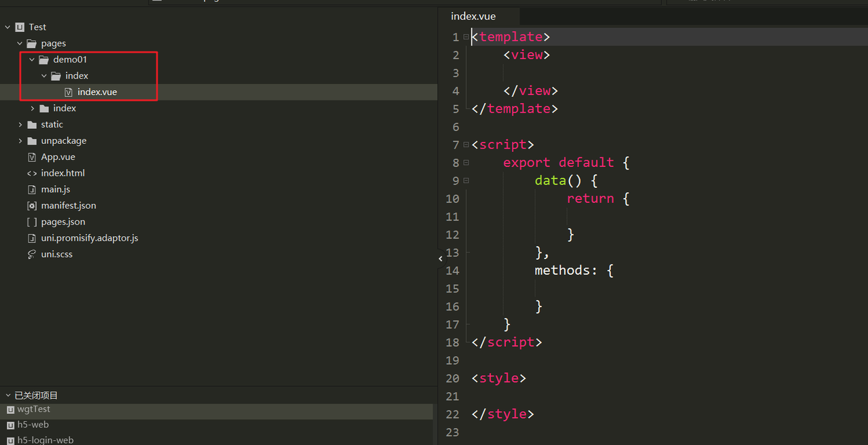Fold the template block at line 1
The image size is (868, 445).
pyautogui.click(x=466, y=37)
